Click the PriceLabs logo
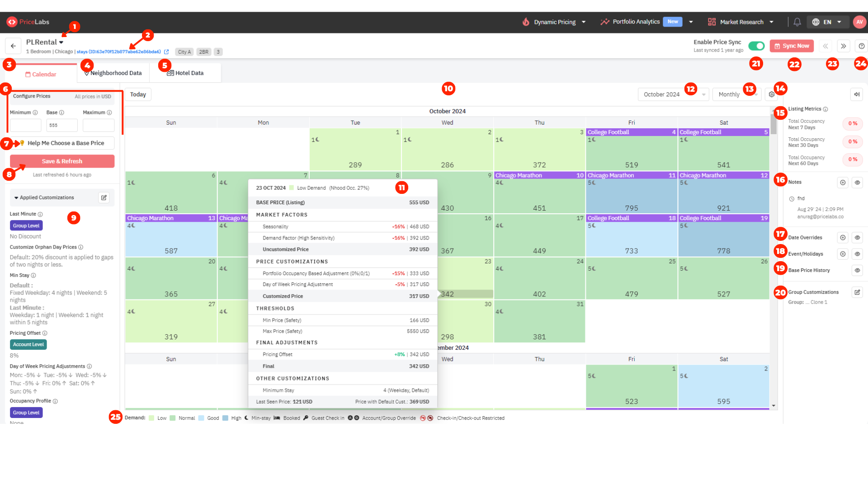 tap(28, 22)
